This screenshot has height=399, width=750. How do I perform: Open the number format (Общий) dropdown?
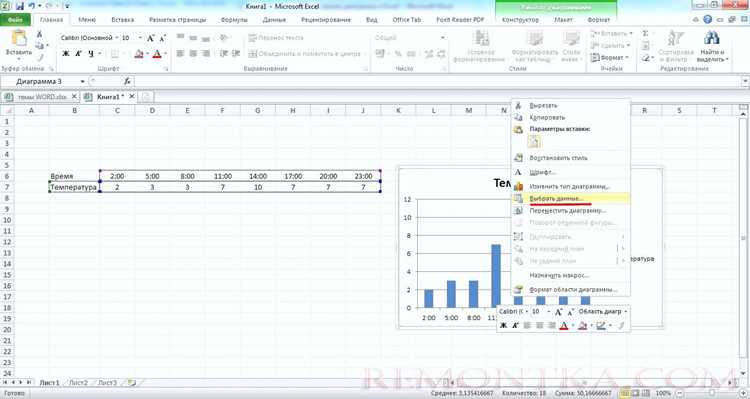pos(442,37)
